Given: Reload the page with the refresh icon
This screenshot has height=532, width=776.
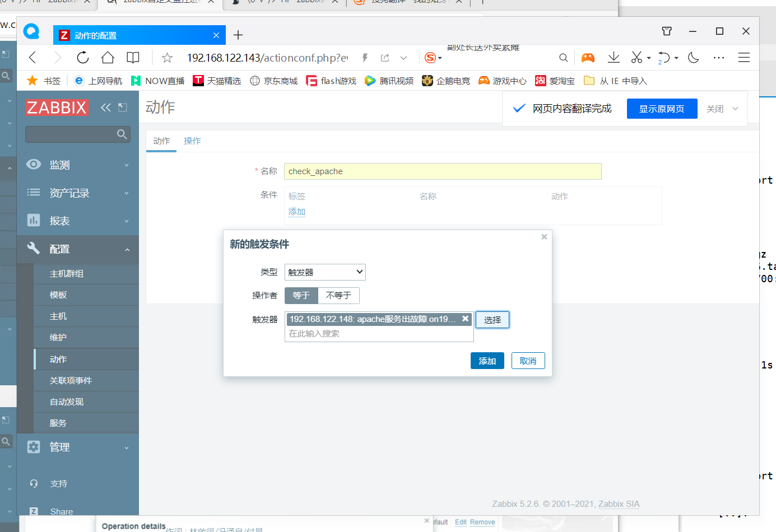Looking at the screenshot, I should coord(82,57).
